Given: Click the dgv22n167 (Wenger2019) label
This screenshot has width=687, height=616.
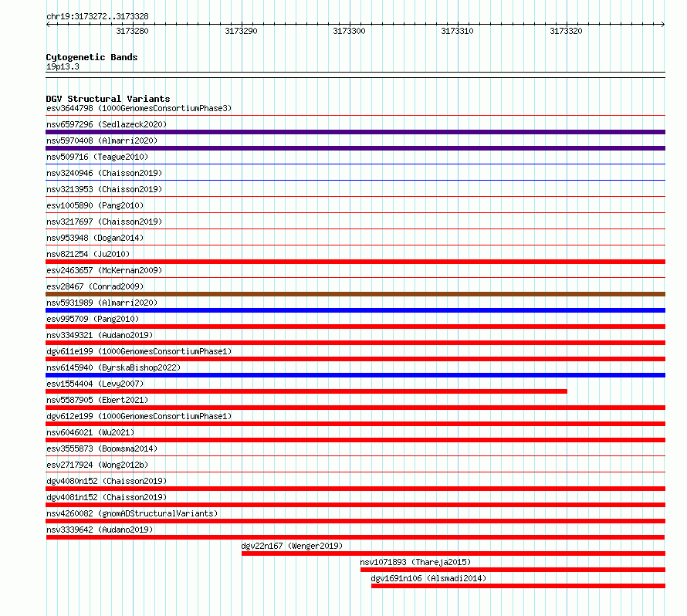Looking at the screenshot, I should [292, 546].
